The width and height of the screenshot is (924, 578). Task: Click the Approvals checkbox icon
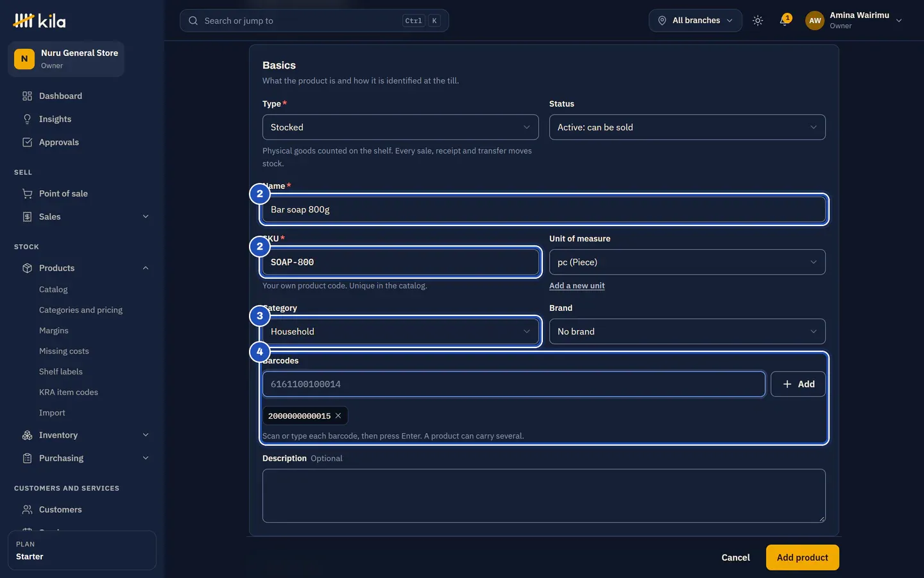tap(27, 143)
